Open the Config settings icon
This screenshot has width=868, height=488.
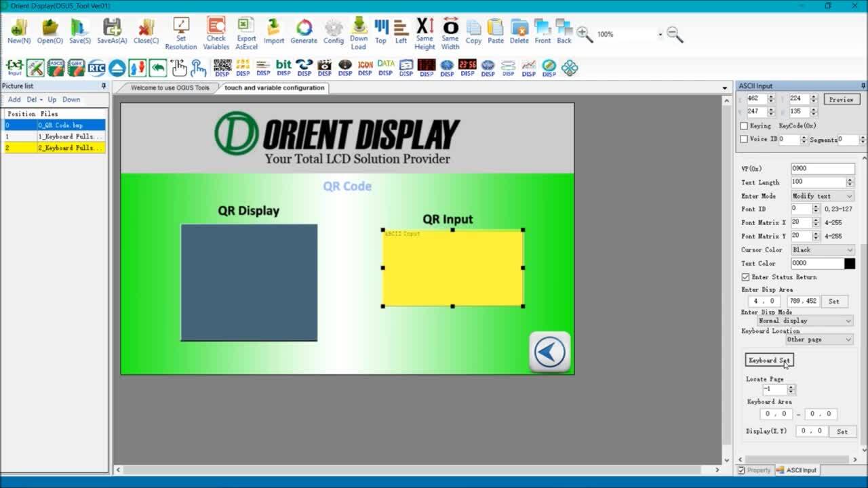coord(333,31)
